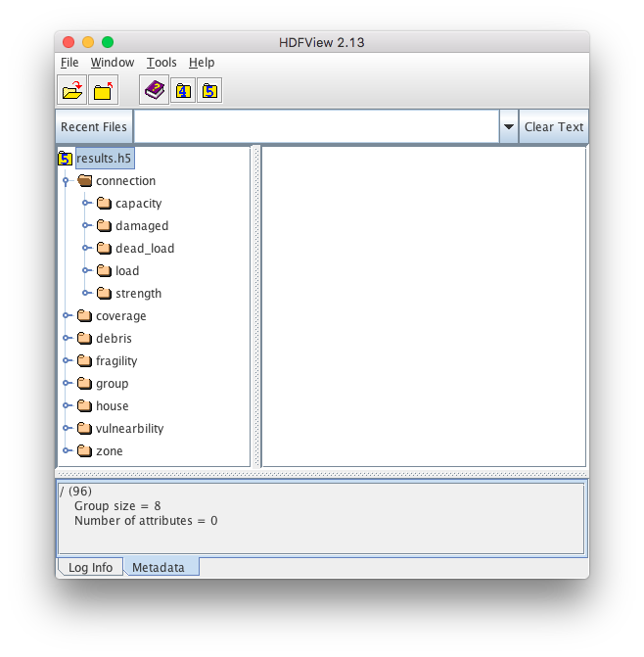Viewport: 644px width, 657px height.
Task: Select the results.h5 root label
Action: point(105,159)
